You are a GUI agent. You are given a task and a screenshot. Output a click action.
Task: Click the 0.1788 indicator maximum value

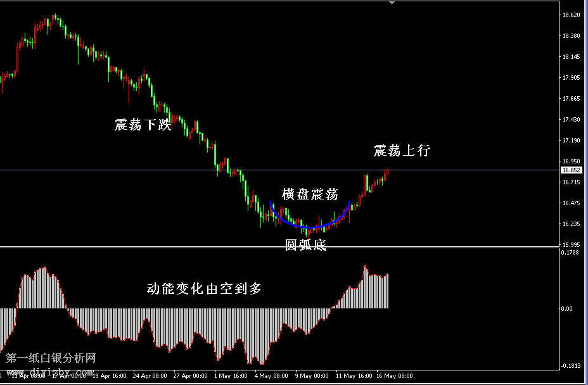click(570, 252)
